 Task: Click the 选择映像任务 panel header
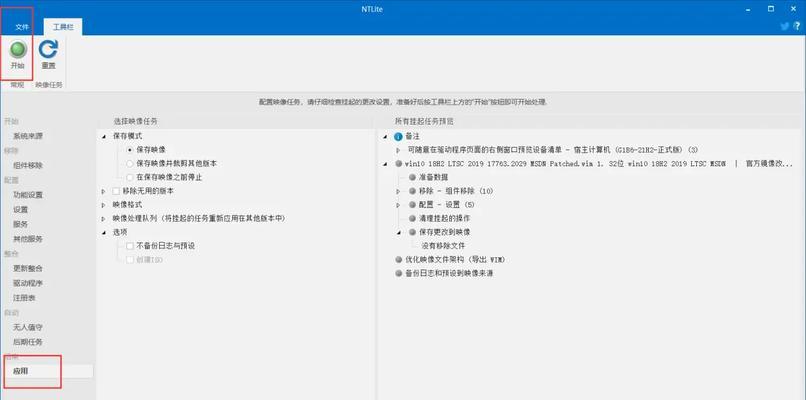pos(136,121)
